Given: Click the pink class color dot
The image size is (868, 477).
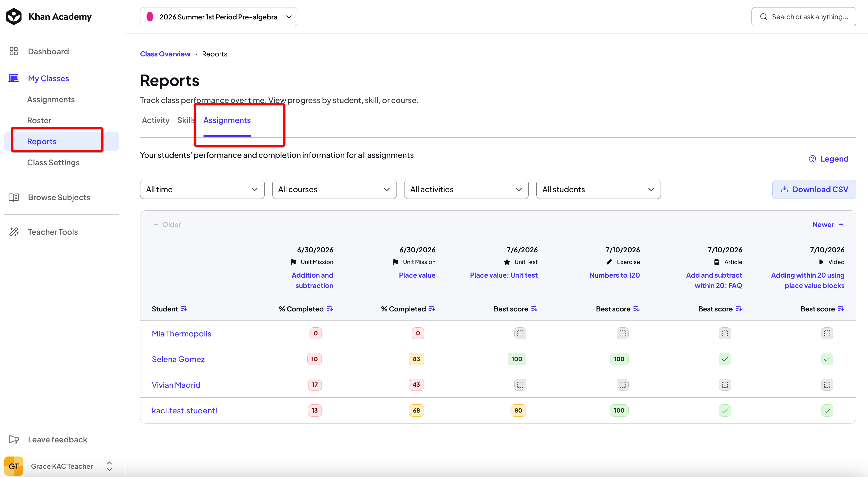Looking at the screenshot, I should [x=150, y=17].
